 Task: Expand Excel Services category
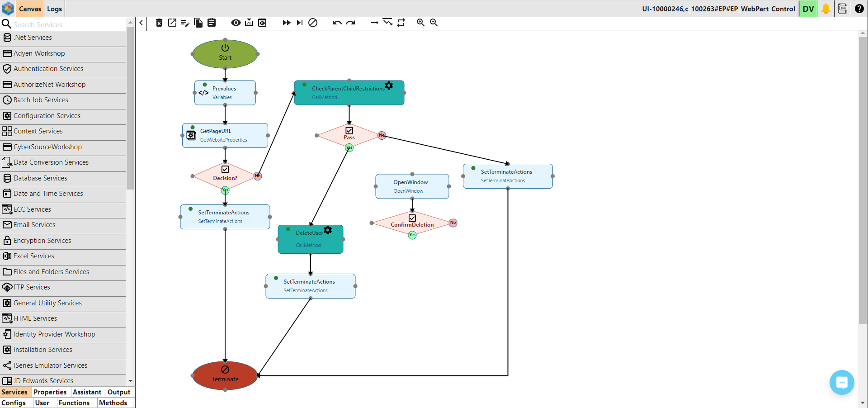(x=63, y=256)
